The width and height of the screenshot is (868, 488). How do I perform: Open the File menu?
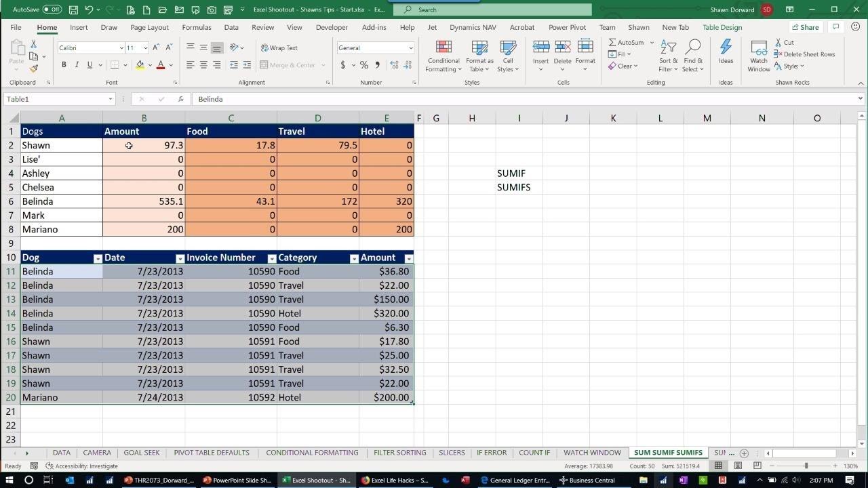pyautogui.click(x=16, y=27)
